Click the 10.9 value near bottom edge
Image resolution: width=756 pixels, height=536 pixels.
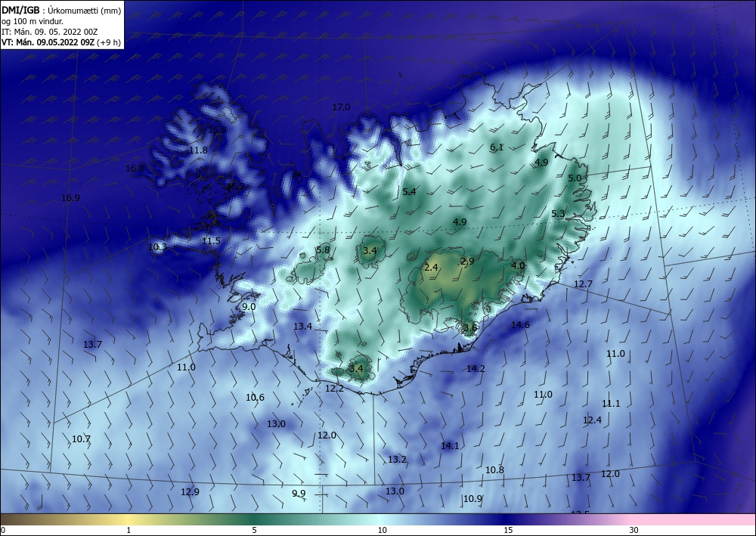(472, 498)
